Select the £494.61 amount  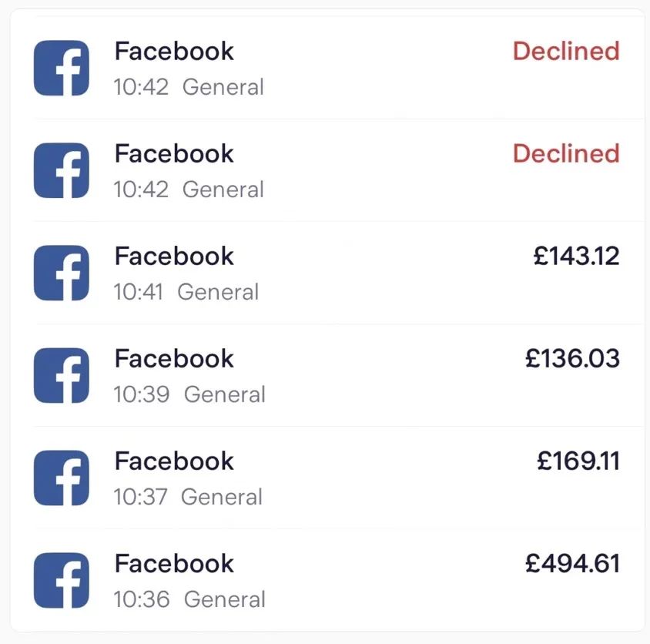point(572,564)
